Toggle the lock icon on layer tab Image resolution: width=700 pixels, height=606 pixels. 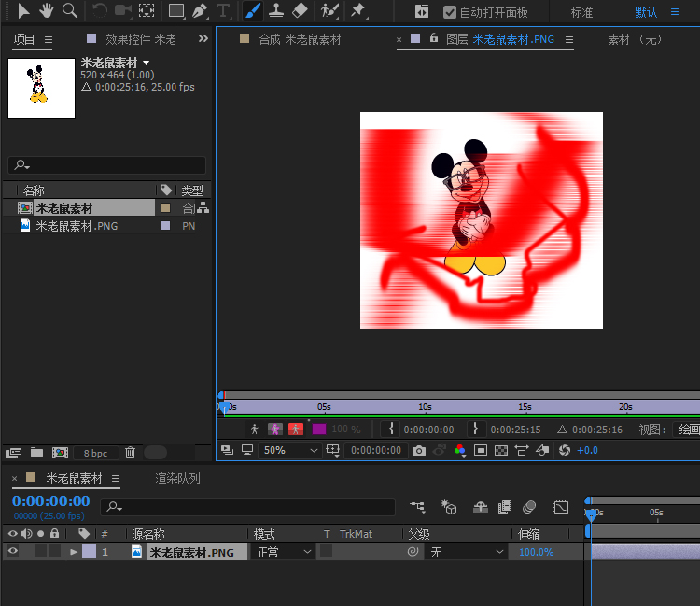[x=433, y=39]
